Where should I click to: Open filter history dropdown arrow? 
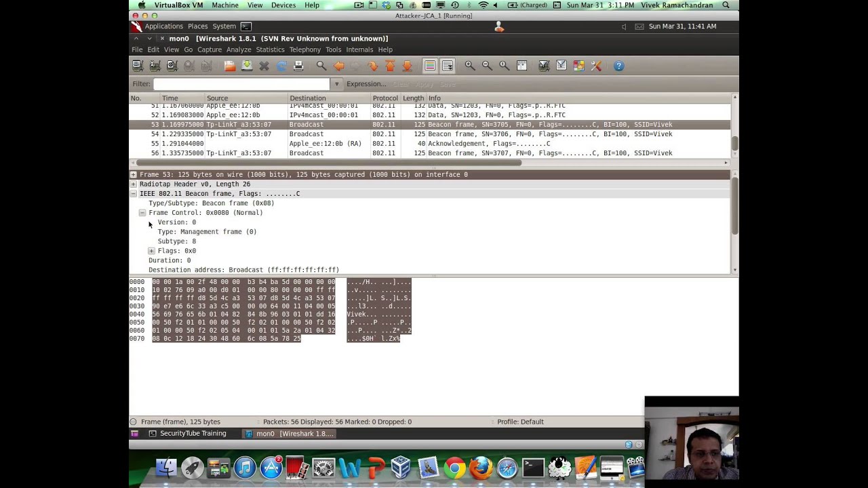[x=336, y=84]
